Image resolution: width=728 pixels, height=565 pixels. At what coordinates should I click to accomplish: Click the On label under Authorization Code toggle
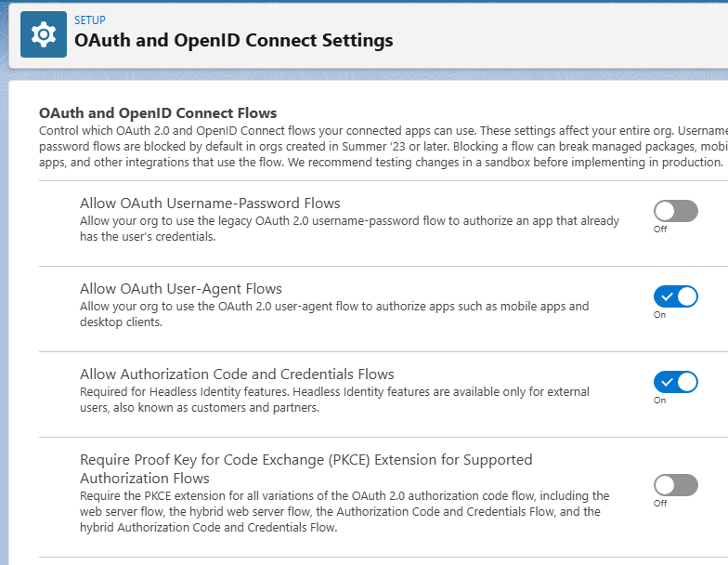(659, 401)
